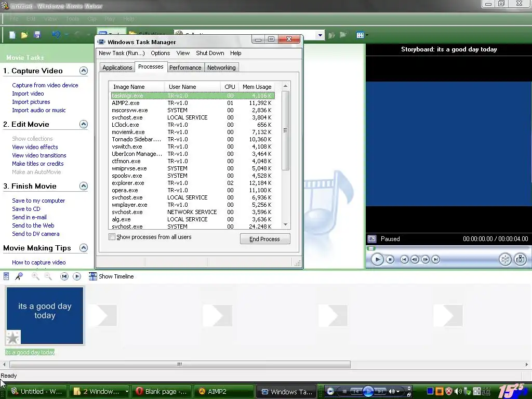Play the storyboard using the small play icon
The width and height of the screenshot is (532, 399).
point(77,276)
